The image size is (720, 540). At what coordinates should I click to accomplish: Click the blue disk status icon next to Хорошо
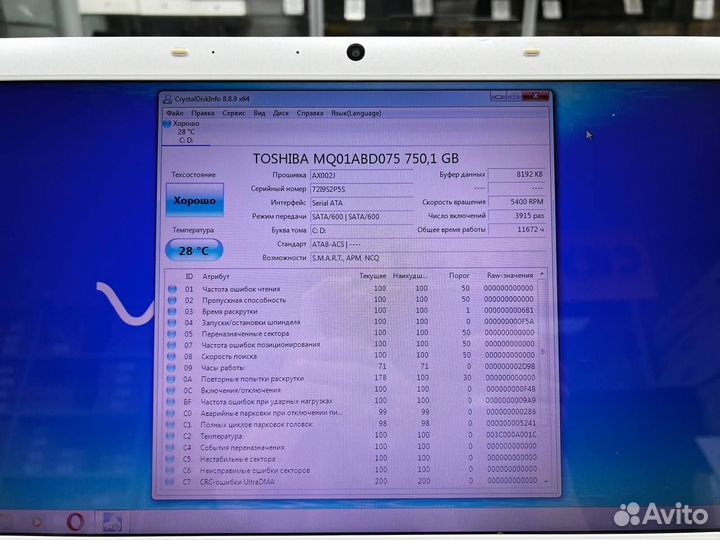(x=167, y=124)
